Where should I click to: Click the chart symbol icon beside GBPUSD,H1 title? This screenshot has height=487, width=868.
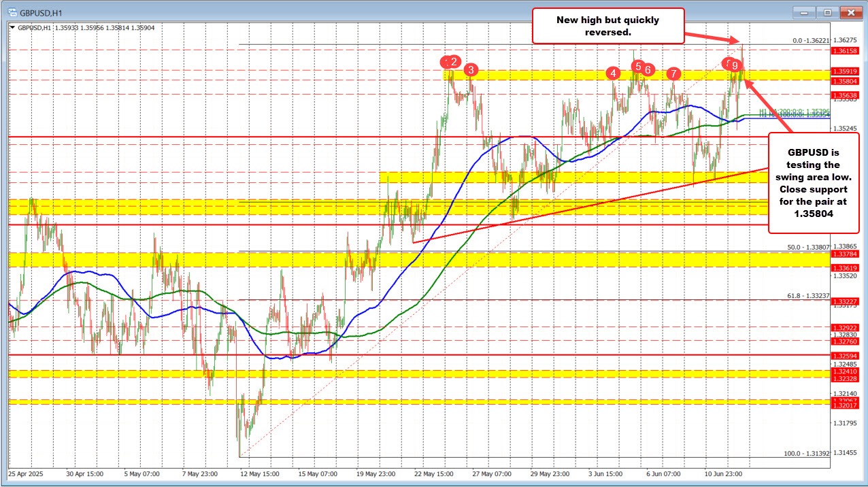tap(14, 12)
